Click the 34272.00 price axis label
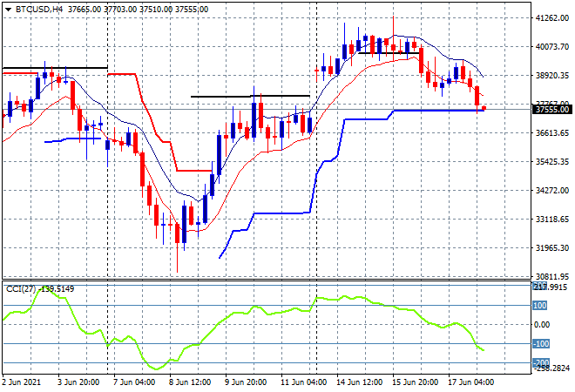 coord(552,190)
